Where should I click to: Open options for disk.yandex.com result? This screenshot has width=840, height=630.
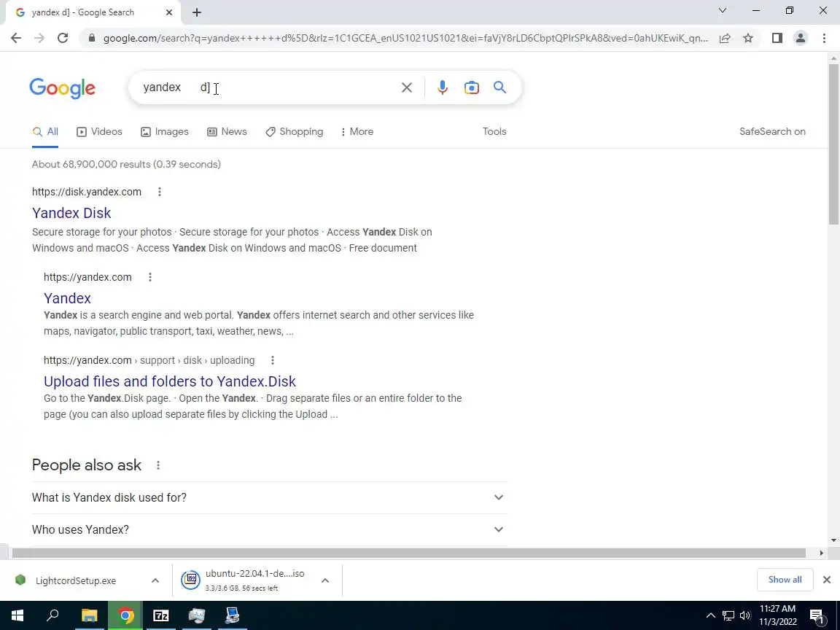coord(159,192)
